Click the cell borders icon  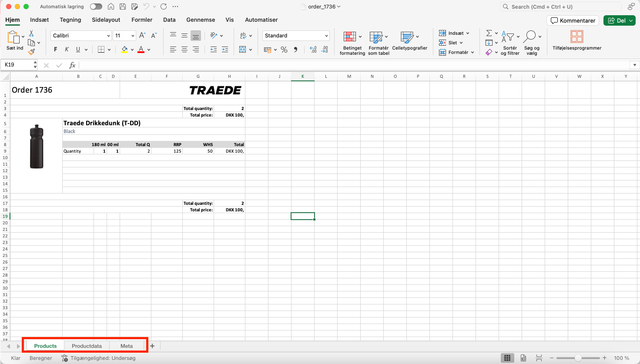click(101, 50)
